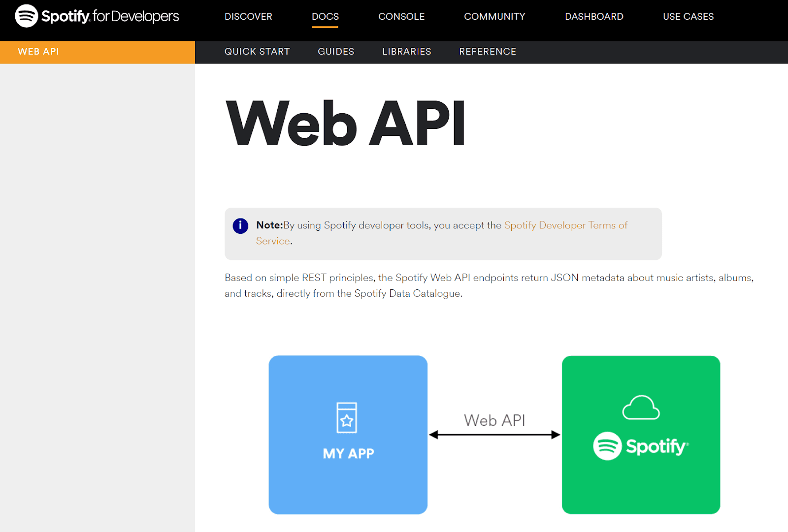Image resolution: width=788 pixels, height=532 pixels.
Task: Go to the USE CASES page
Action: click(x=688, y=16)
